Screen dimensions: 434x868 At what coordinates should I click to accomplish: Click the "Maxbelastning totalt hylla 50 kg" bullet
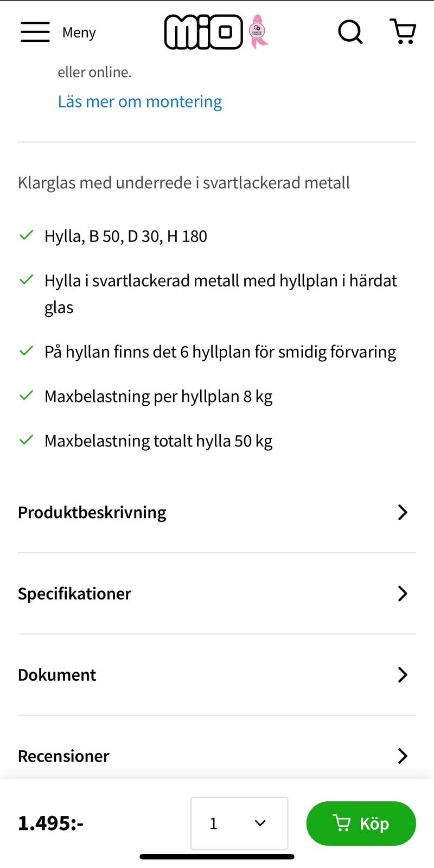158,441
